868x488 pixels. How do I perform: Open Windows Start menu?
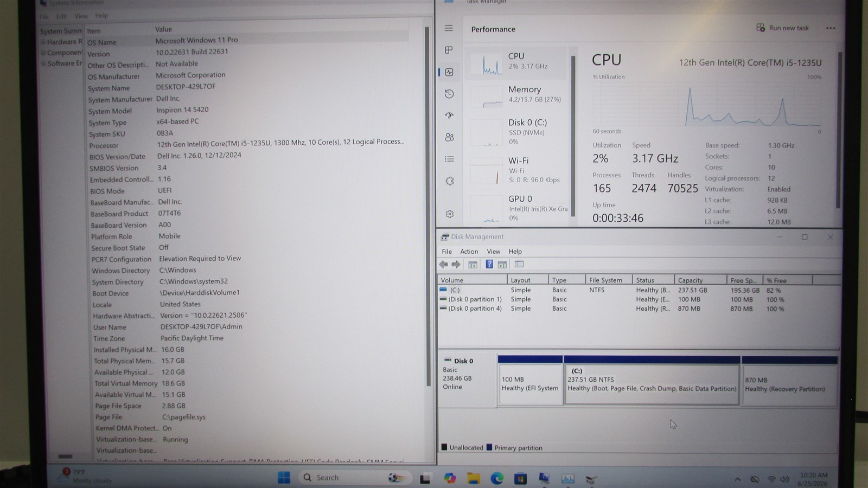[284, 477]
